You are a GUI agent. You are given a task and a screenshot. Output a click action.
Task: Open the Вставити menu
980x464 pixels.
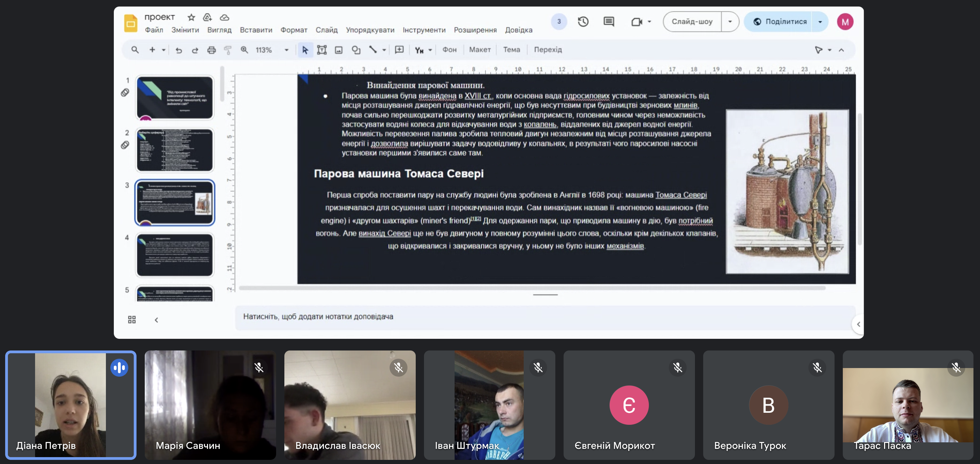(255, 30)
